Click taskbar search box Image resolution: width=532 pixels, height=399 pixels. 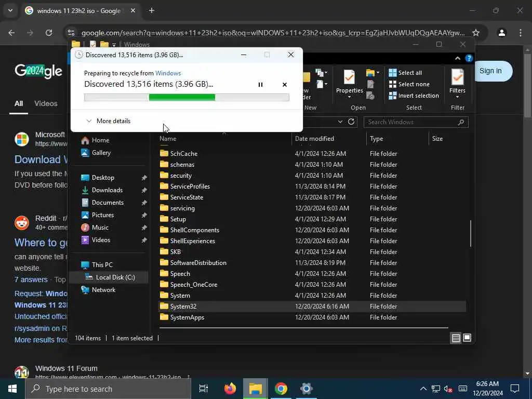[x=108, y=389]
